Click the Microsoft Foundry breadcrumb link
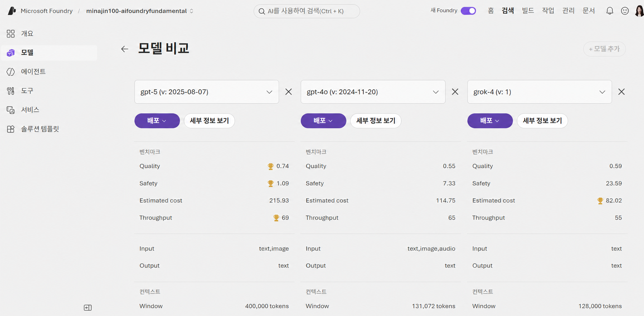Viewport: 644px width, 316px height. click(46, 11)
